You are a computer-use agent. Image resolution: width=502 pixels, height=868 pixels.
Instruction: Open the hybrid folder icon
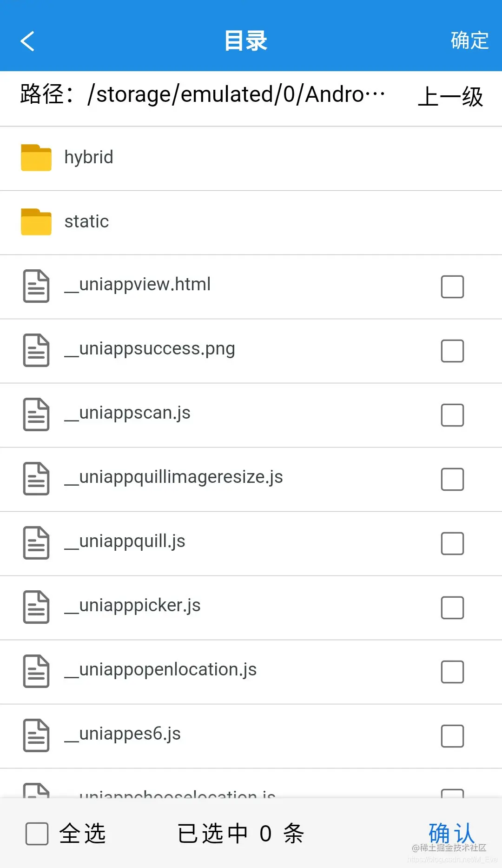point(36,158)
